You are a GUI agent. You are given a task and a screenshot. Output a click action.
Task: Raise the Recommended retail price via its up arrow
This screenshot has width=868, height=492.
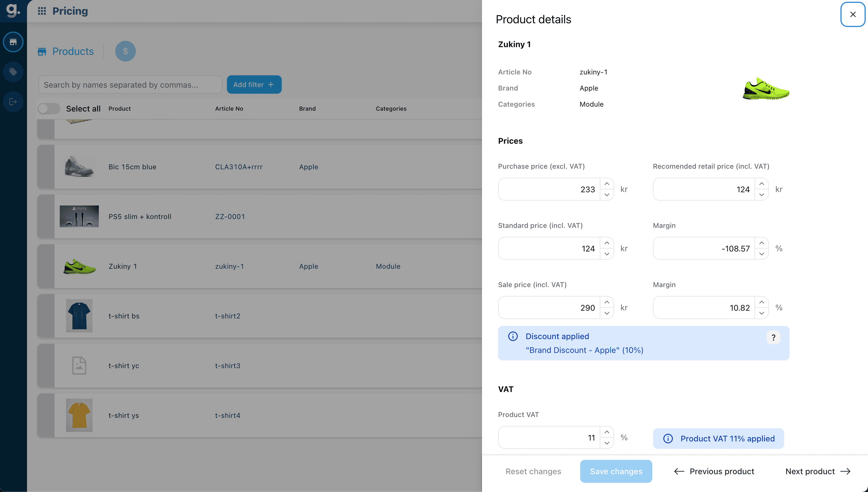click(x=762, y=183)
